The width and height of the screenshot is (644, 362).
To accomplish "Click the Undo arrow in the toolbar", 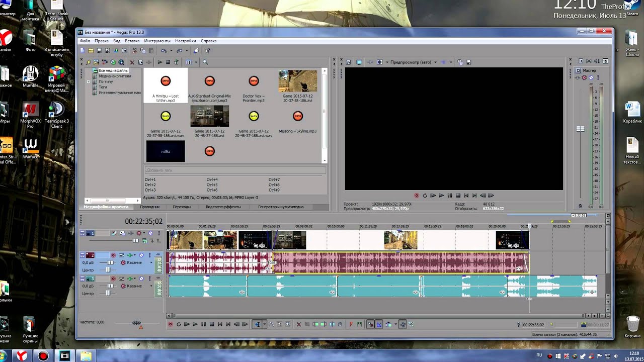I will click(x=164, y=51).
